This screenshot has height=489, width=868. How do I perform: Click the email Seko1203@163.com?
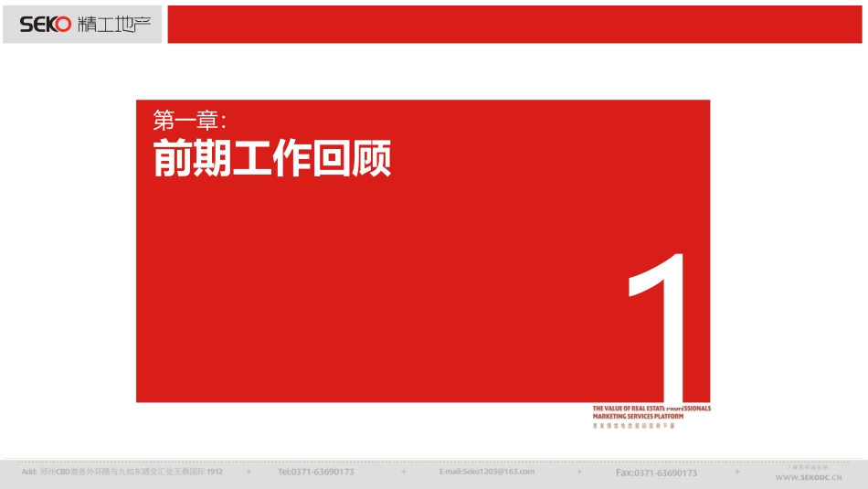coord(487,472)
